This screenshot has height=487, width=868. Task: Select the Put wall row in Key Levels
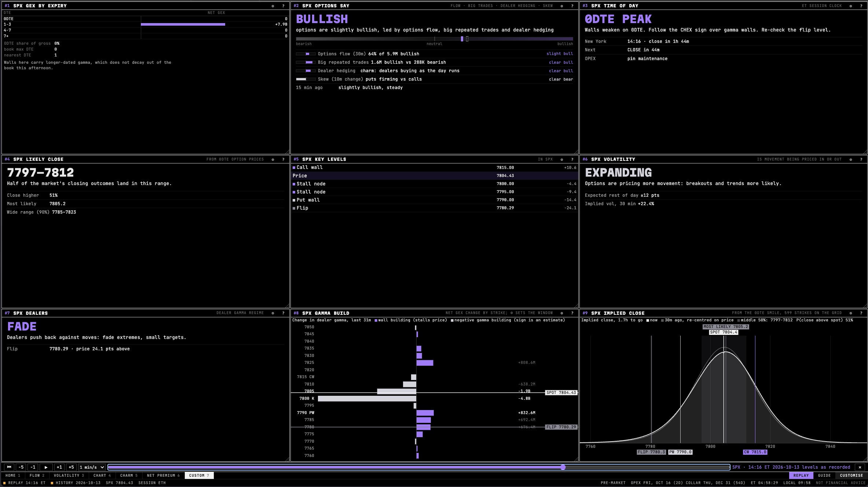pyautogui.click(x=435, y=200)
